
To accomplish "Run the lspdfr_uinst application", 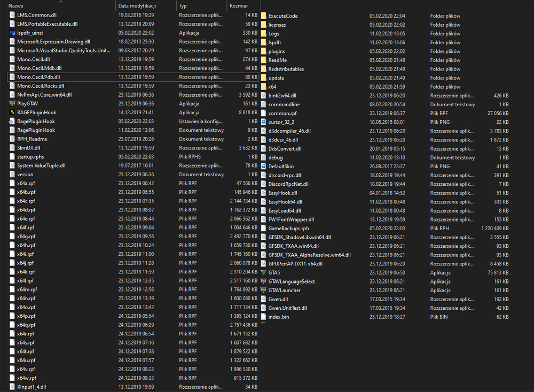I will 28,33.
